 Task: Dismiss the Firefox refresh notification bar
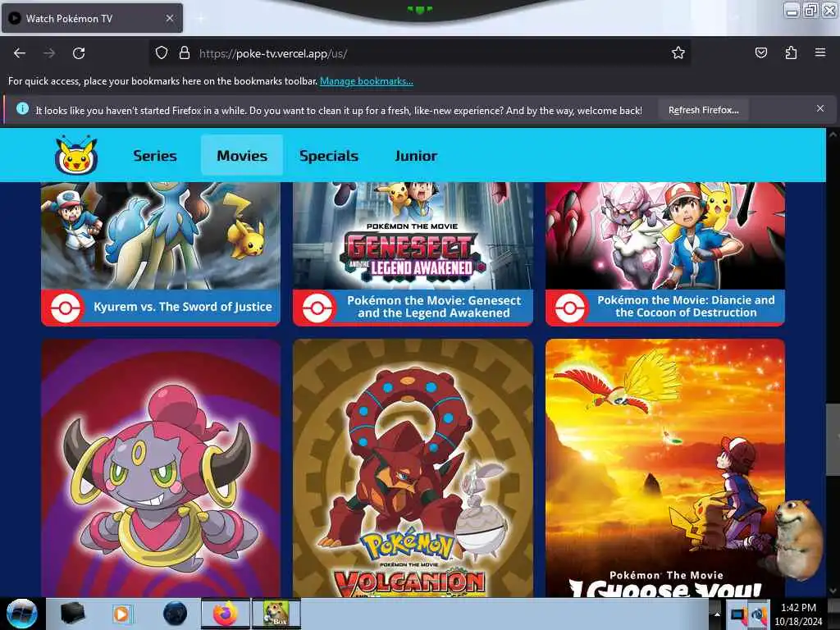click(820, 109)
